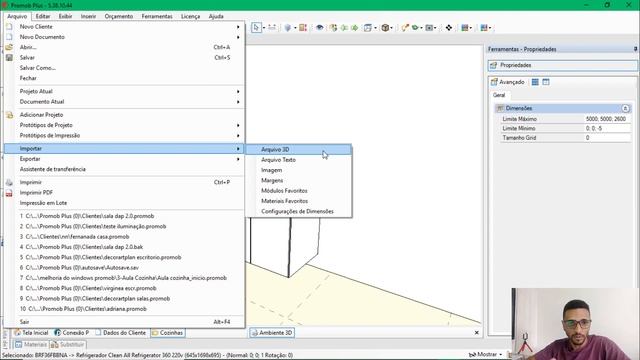Click the green tag toolbar icon
The width and height of the screenshot is (640, 360).
[416, 28]
